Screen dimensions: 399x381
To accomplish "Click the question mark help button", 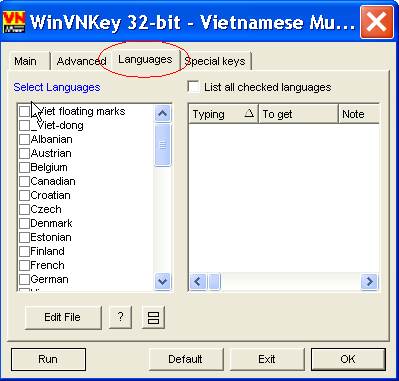I will (120, 317).
